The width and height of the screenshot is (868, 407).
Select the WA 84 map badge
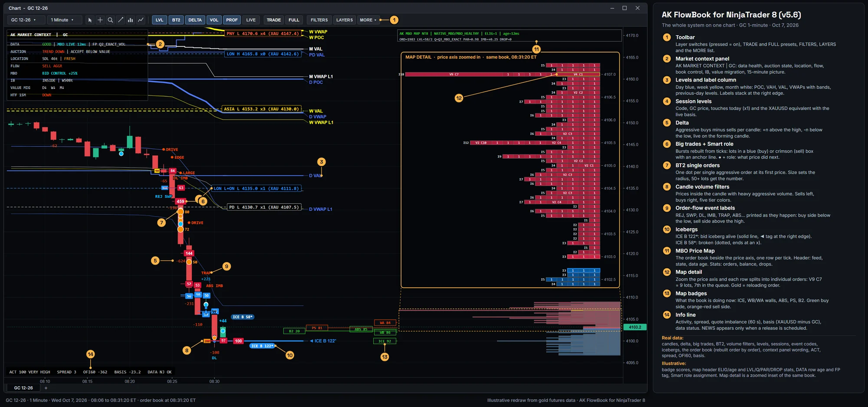coord(385,323)
